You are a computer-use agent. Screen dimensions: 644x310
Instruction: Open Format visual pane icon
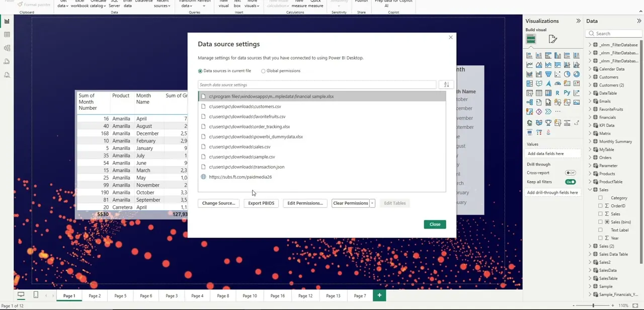click(553, 39)
